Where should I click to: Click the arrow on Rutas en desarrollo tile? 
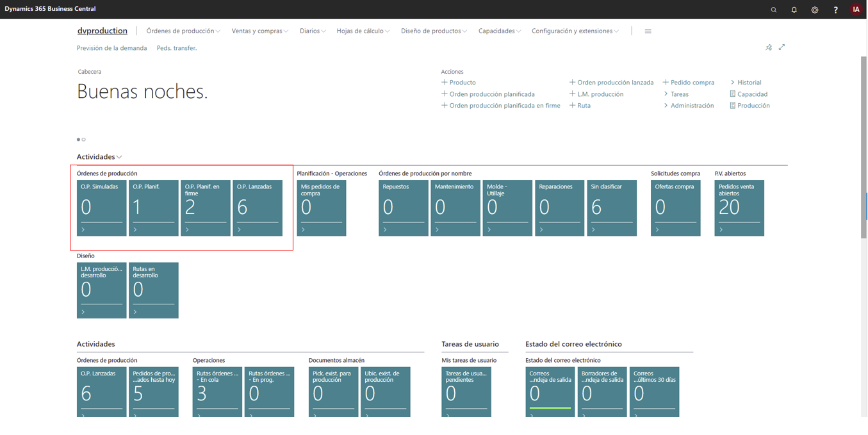135,312
